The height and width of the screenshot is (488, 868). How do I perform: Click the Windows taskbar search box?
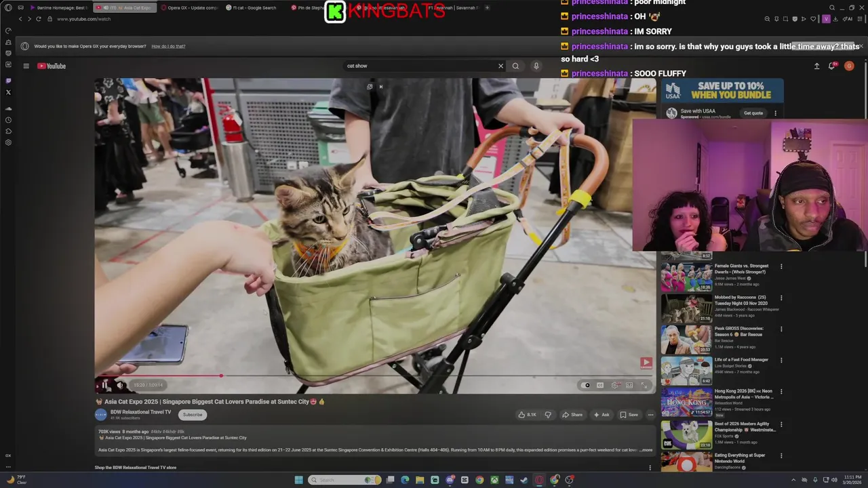344,480
